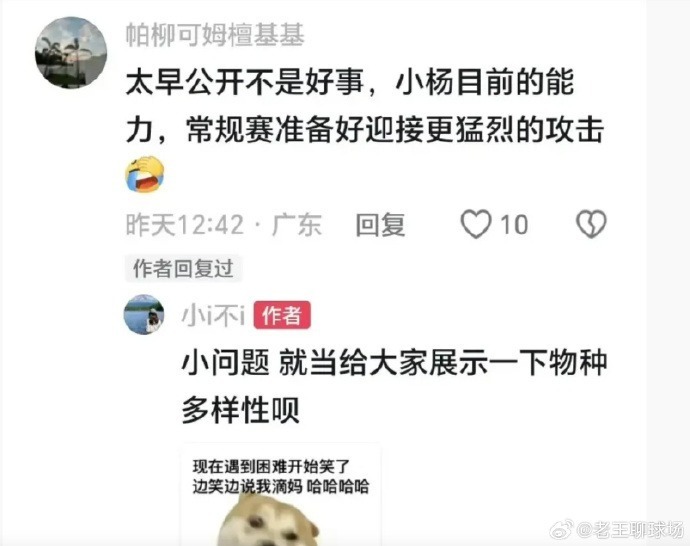This screenshot has width=690, height=546.
Task: Dislike the comment using broken heart icon
Action: coord(591,224)
